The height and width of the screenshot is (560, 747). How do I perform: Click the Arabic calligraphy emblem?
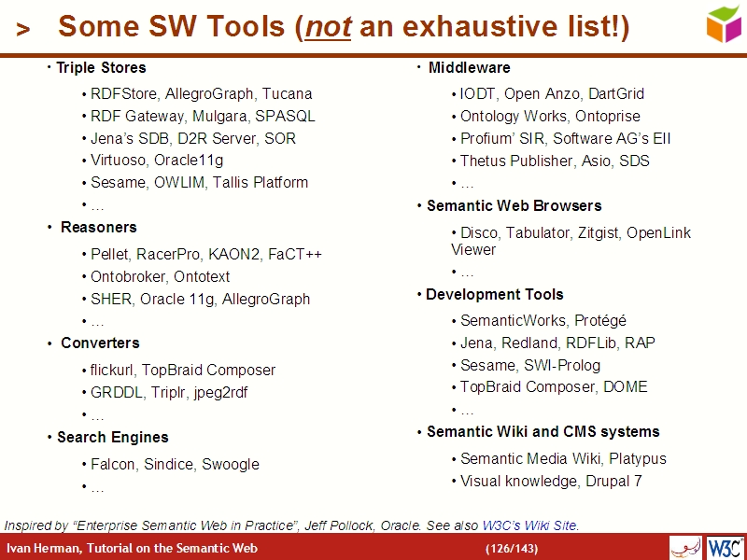(x=684, y=548)
